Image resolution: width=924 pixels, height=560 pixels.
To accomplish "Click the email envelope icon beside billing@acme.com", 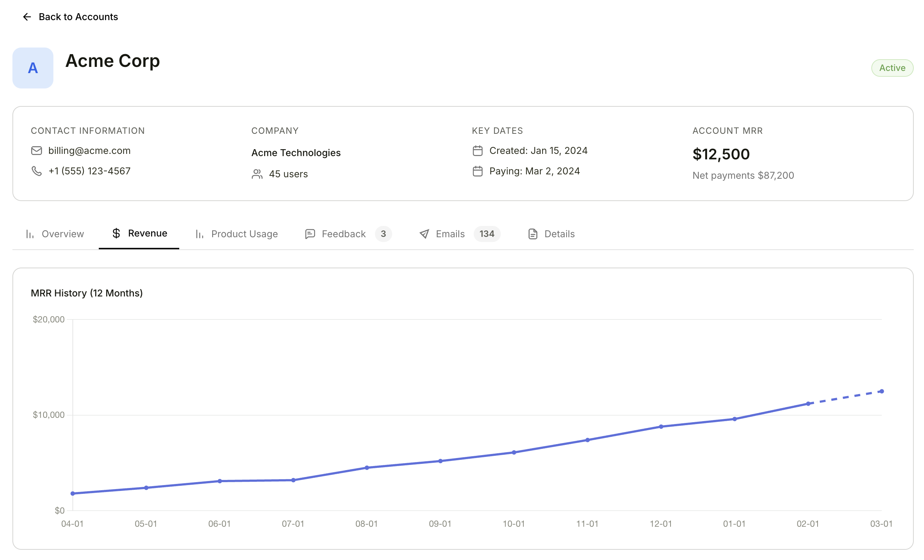I will 36,151.
